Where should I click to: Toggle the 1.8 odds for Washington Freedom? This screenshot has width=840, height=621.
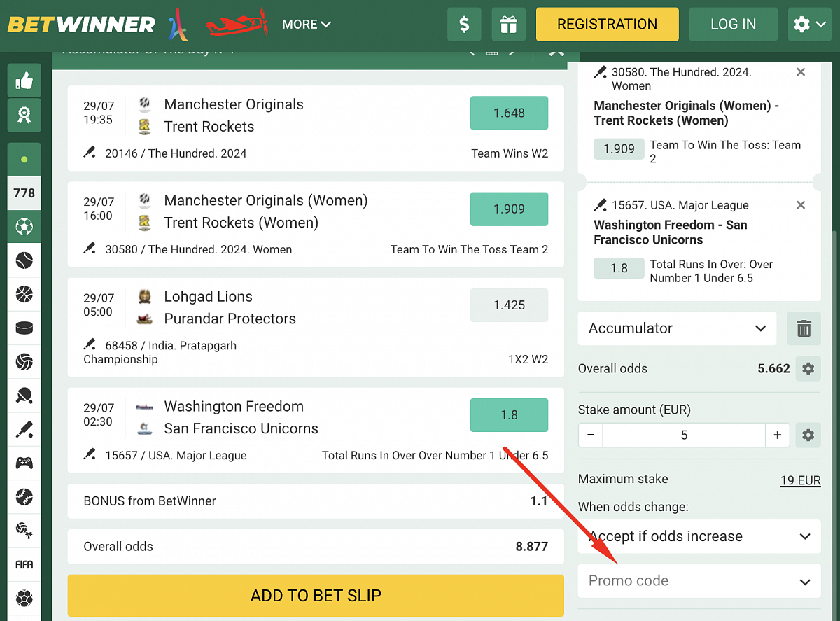pos(509,415)
